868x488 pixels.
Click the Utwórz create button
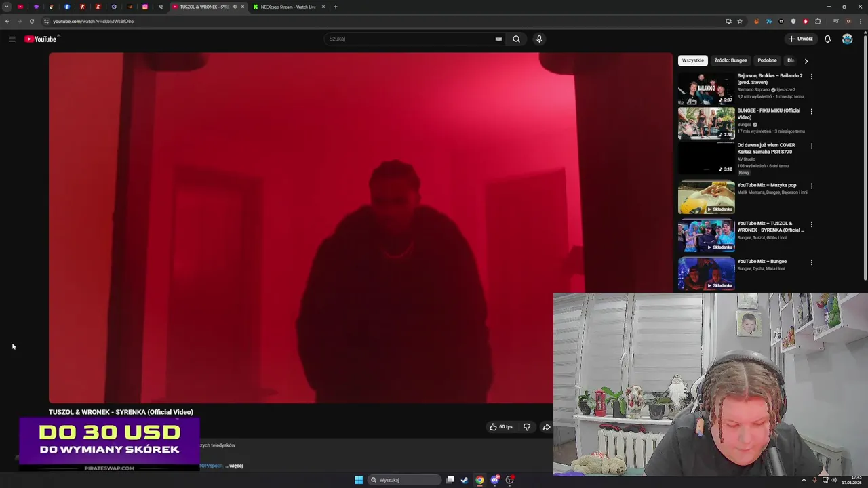click(800, 39)
